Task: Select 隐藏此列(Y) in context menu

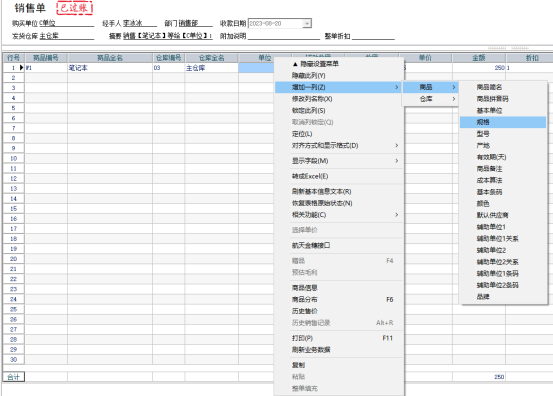Action: click(339, 75)
